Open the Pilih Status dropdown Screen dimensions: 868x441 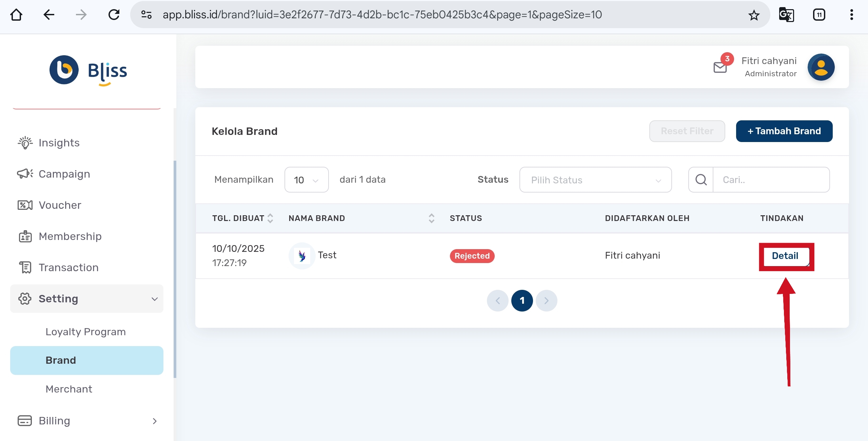click(x=595, y=180)
